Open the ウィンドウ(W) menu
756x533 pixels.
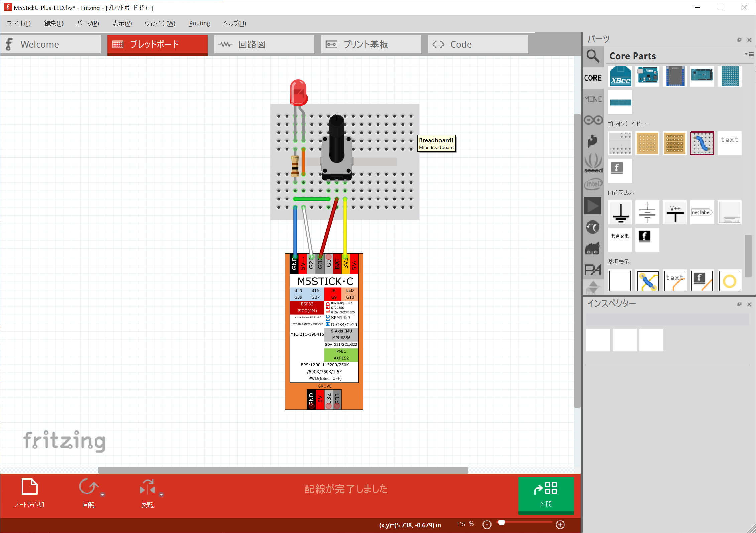point(160,23)
